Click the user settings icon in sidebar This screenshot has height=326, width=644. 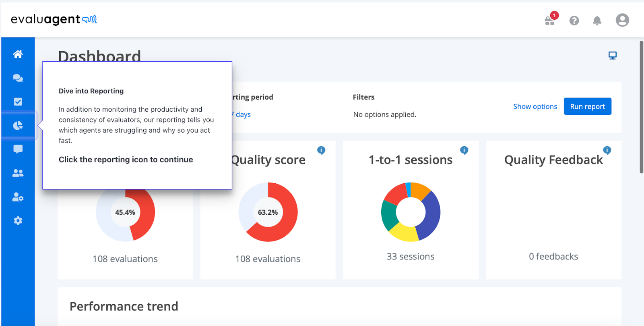[x=18, y=197]
